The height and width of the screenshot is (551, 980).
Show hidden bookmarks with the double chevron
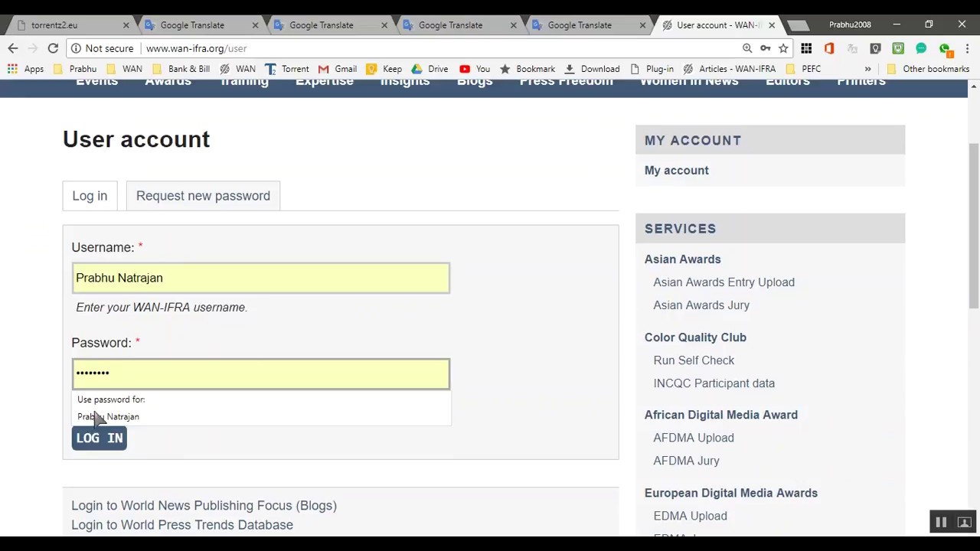[867, 69]
